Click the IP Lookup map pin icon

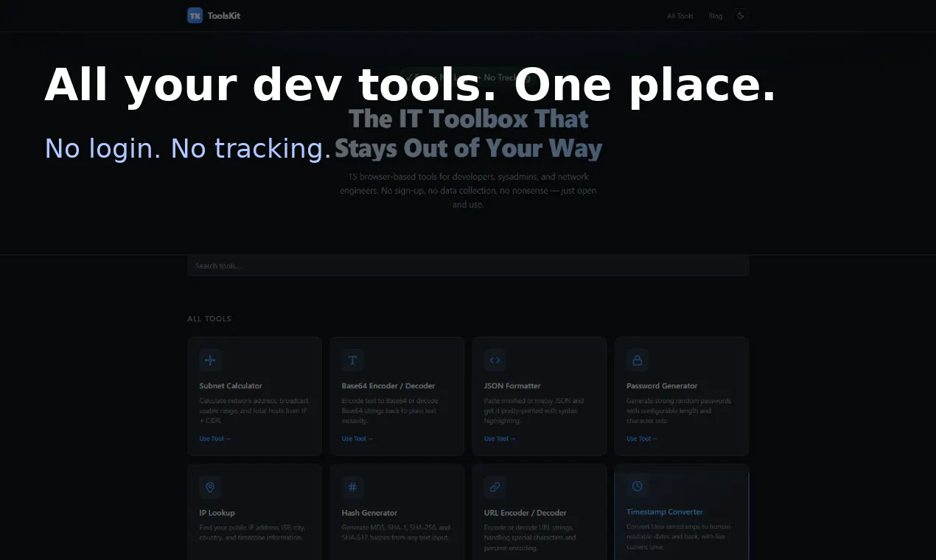[210, 487]
